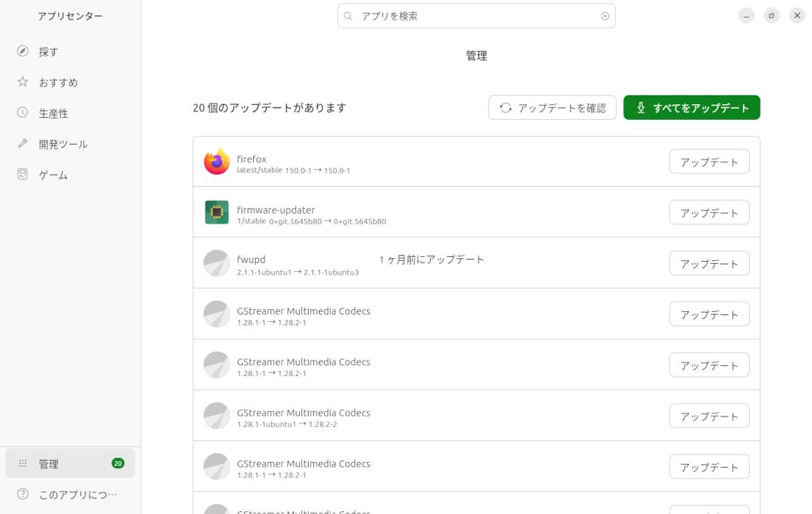Image resolution: width=812 pixels, height=514 pixels.
Task: Open the fwupd placeholder thumbnail icon
Action: pos(217,262)
